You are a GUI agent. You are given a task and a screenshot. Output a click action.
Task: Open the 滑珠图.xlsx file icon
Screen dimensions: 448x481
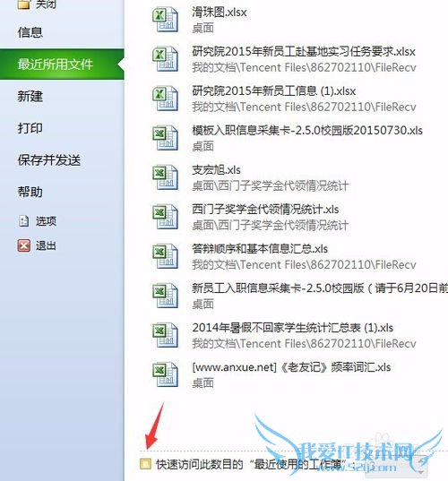(x=165, y=20)
